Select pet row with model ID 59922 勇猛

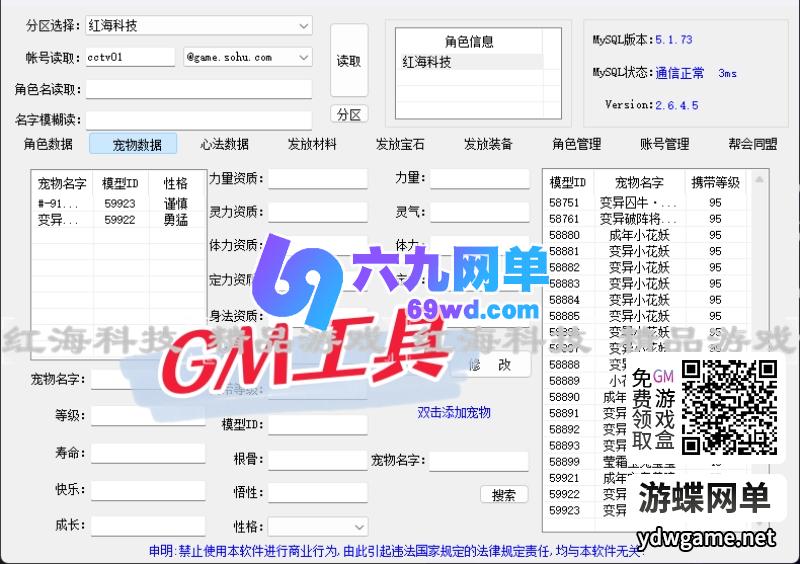pos(119,220)
